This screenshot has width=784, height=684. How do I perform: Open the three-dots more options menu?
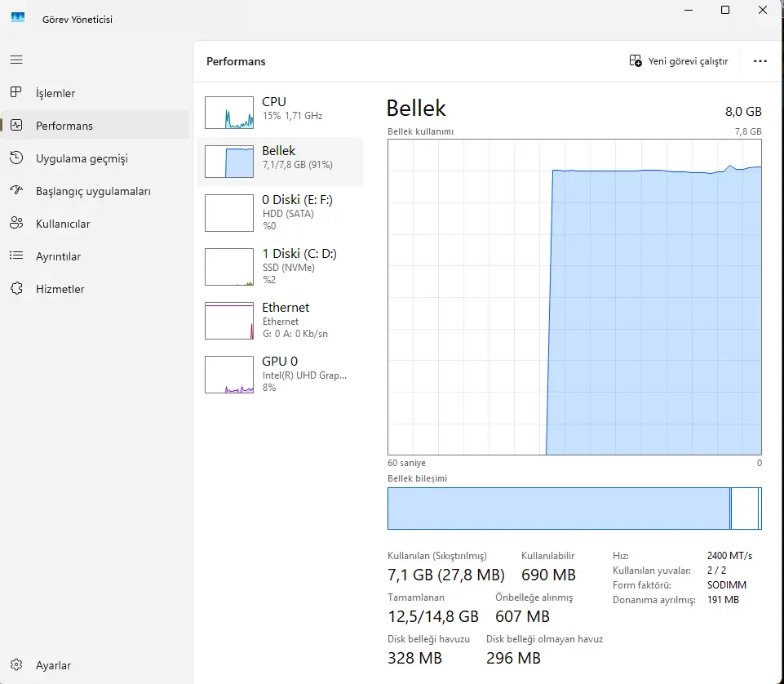760,61
